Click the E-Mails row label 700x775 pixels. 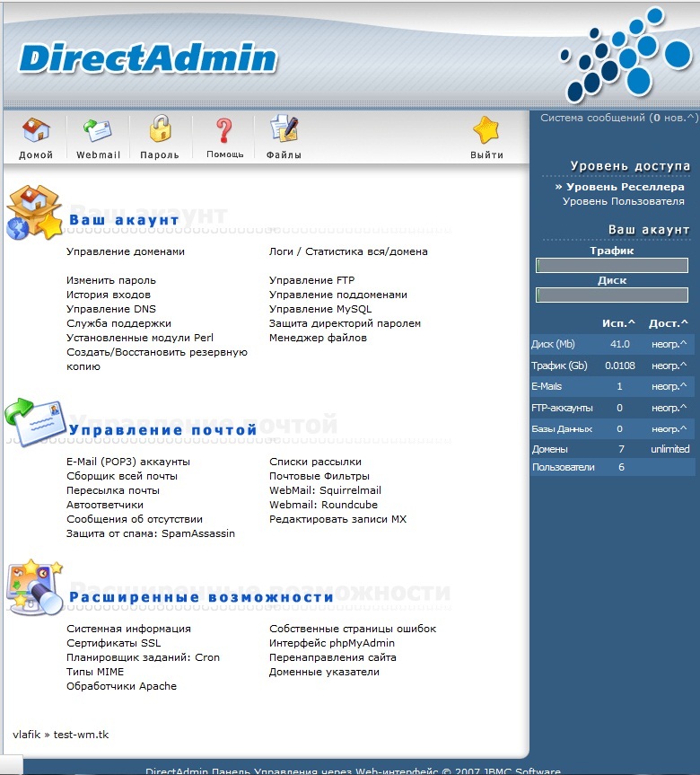tap(547, 386)
